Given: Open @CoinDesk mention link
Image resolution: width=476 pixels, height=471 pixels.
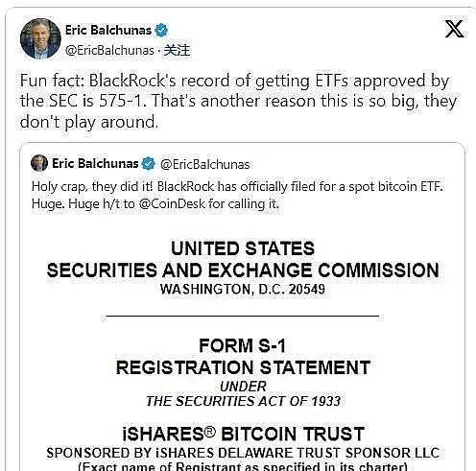Looking at the screenshot, I should tap(172, 203).
